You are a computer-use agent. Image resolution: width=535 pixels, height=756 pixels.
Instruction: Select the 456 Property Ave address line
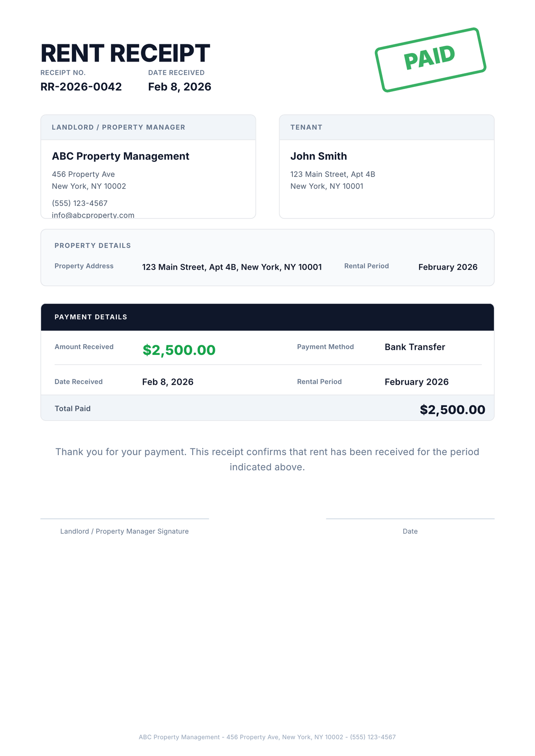[83, 174]
